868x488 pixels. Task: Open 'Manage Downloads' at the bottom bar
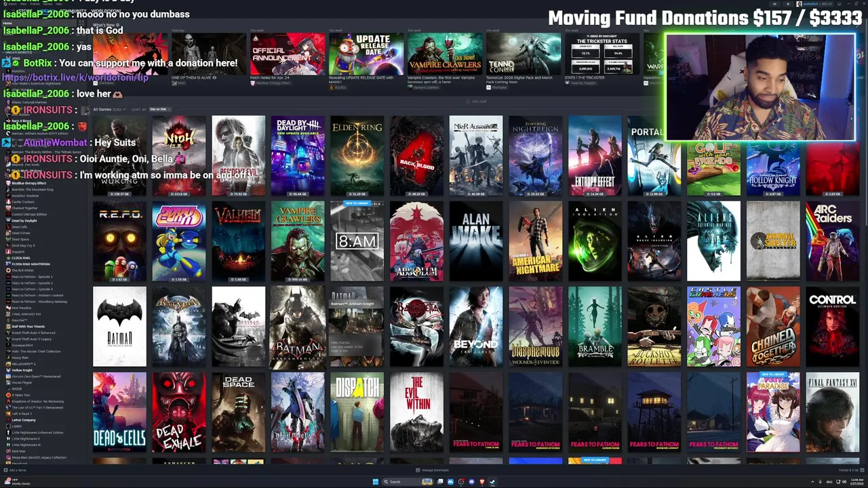tap(432, 470)
